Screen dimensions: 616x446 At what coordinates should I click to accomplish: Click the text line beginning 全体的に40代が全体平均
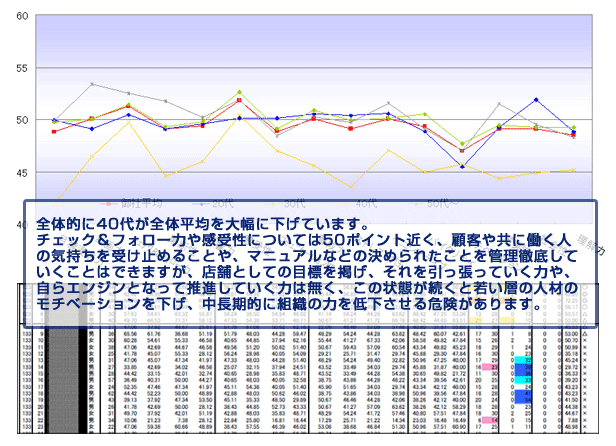tap(203, 224)
